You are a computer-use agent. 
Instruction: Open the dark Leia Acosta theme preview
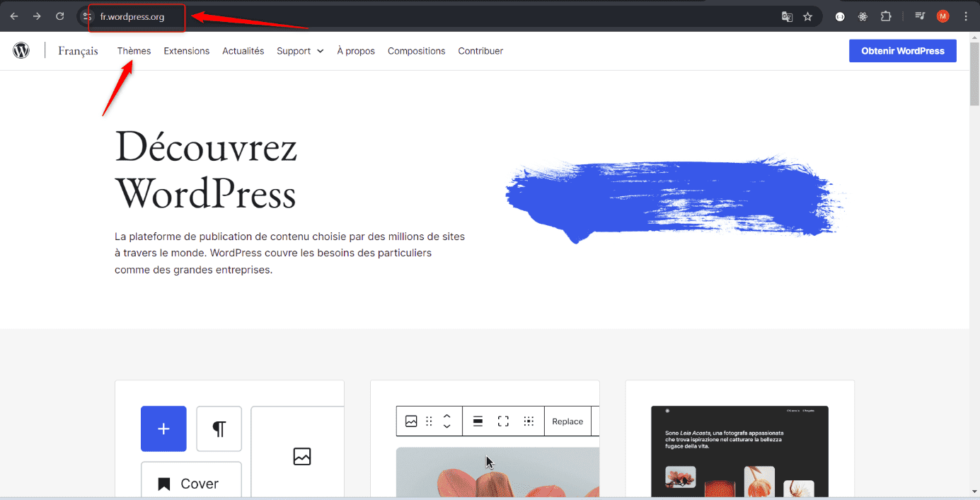coord(739,451)
